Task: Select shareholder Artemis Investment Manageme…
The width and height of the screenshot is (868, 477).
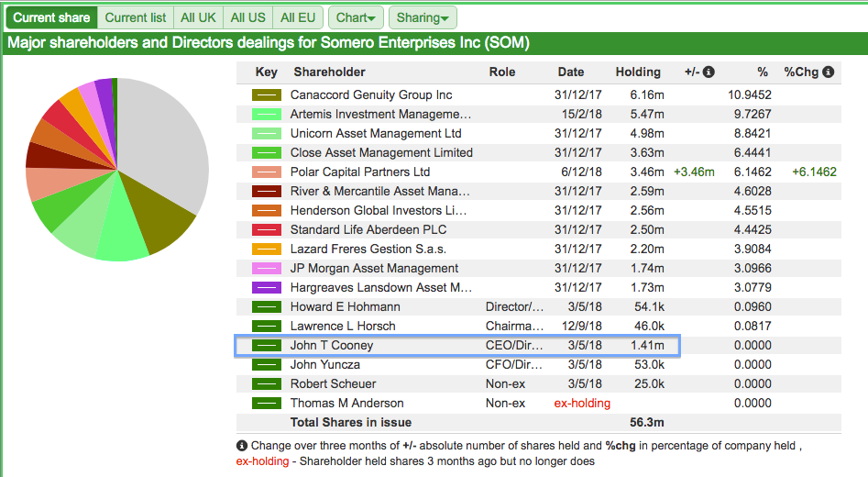Action: (381, 114)
